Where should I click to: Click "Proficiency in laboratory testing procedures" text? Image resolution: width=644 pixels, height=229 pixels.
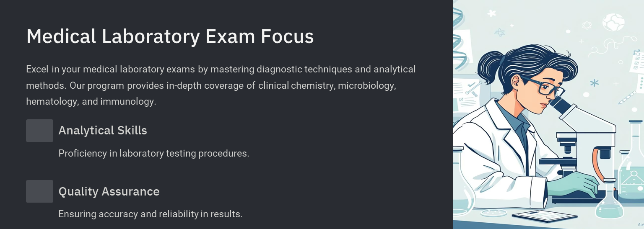(154, 153)
